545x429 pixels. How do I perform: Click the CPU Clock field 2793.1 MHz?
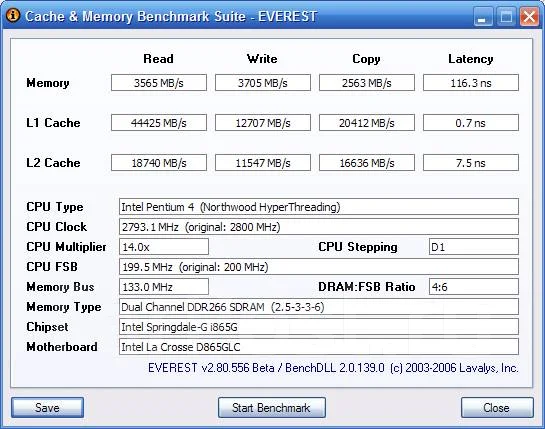[319, 227]
